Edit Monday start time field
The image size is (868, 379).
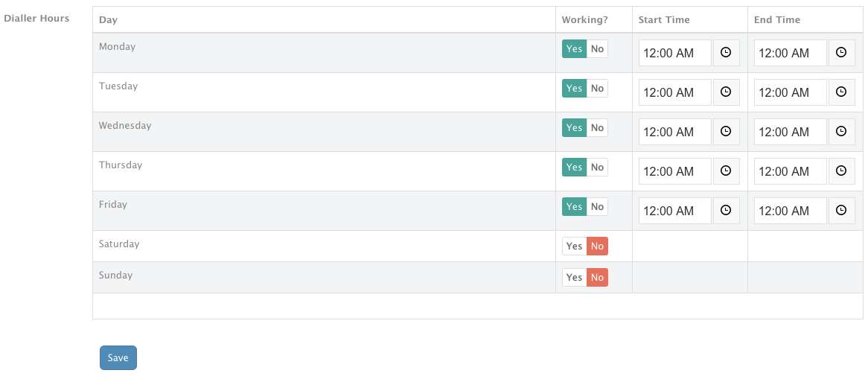[x=675, y=53]
